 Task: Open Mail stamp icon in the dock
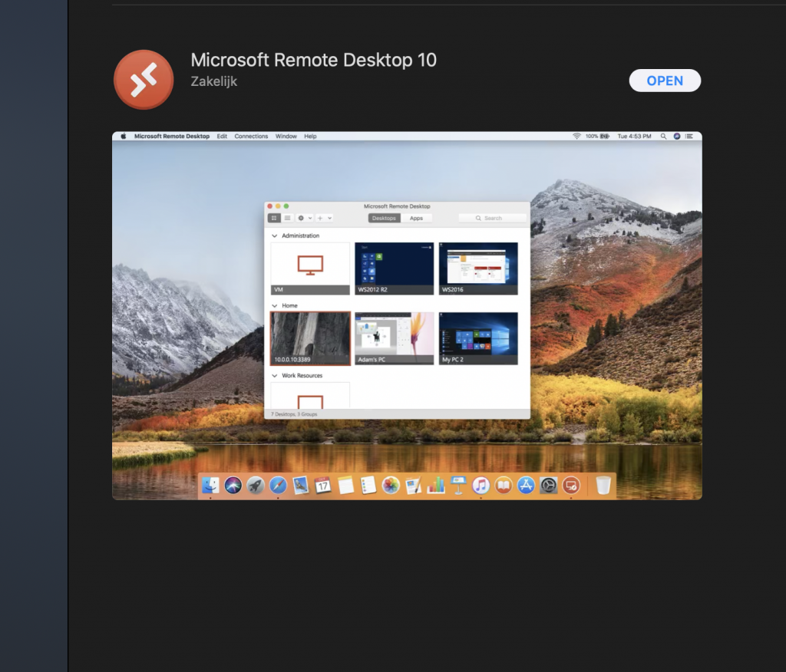click(301, 485)
